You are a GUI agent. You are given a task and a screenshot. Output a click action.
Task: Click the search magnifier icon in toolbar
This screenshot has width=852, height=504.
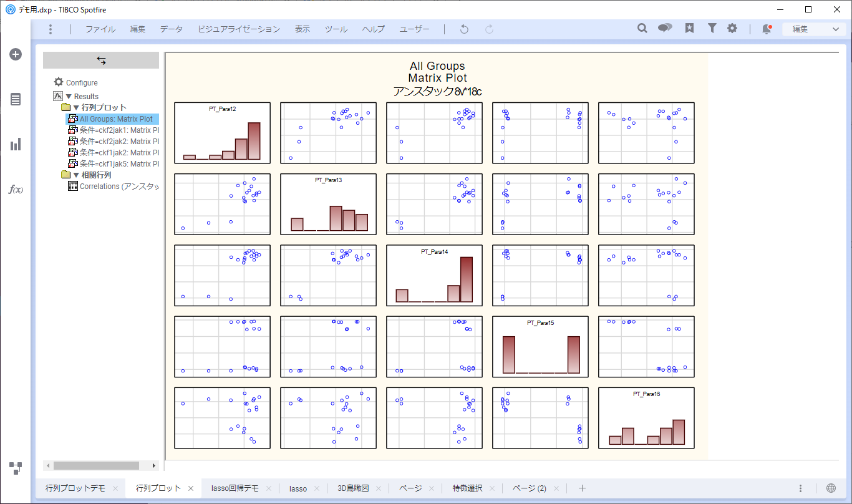click(642, 29)
